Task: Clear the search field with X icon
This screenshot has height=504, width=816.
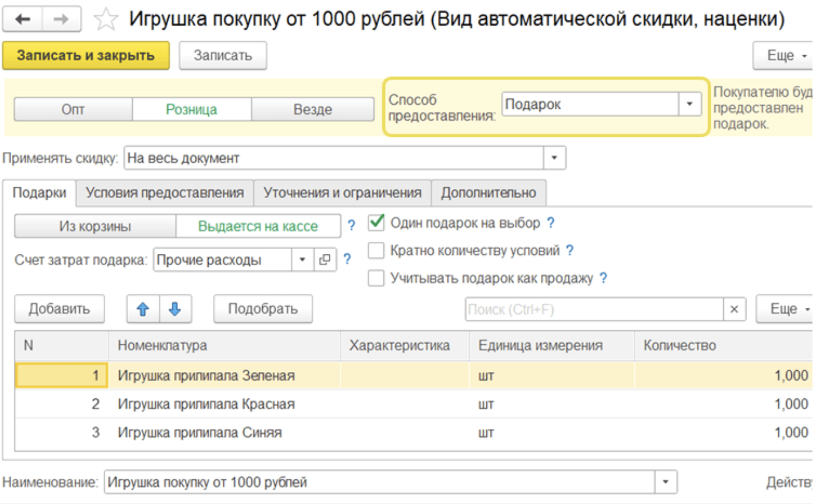Action: [734, 309]
